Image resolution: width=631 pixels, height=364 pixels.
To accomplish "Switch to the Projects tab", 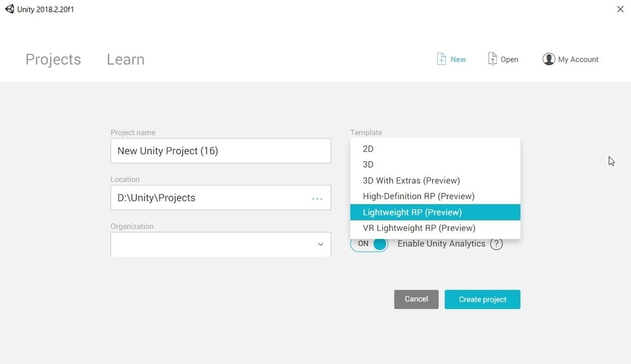I will coord(53,60).
